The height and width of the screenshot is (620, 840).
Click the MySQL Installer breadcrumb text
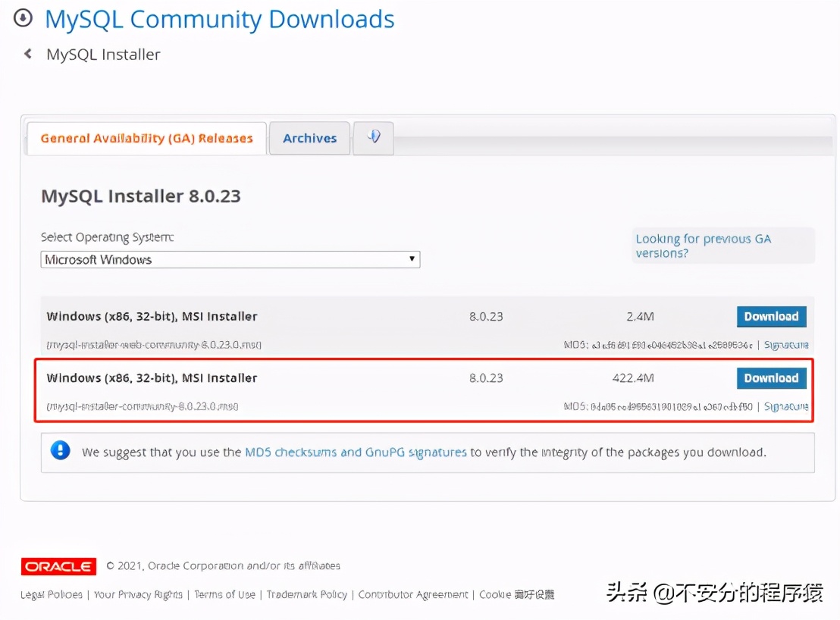(103, 55)
